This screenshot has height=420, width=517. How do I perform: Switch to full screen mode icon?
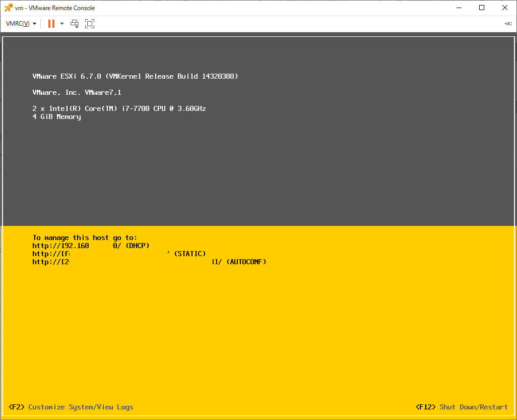point(90,24)
